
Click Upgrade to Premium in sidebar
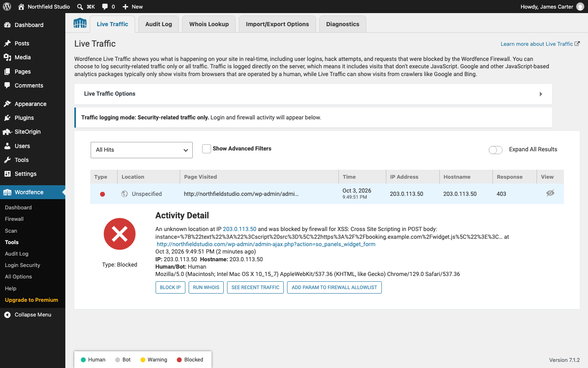31,300
